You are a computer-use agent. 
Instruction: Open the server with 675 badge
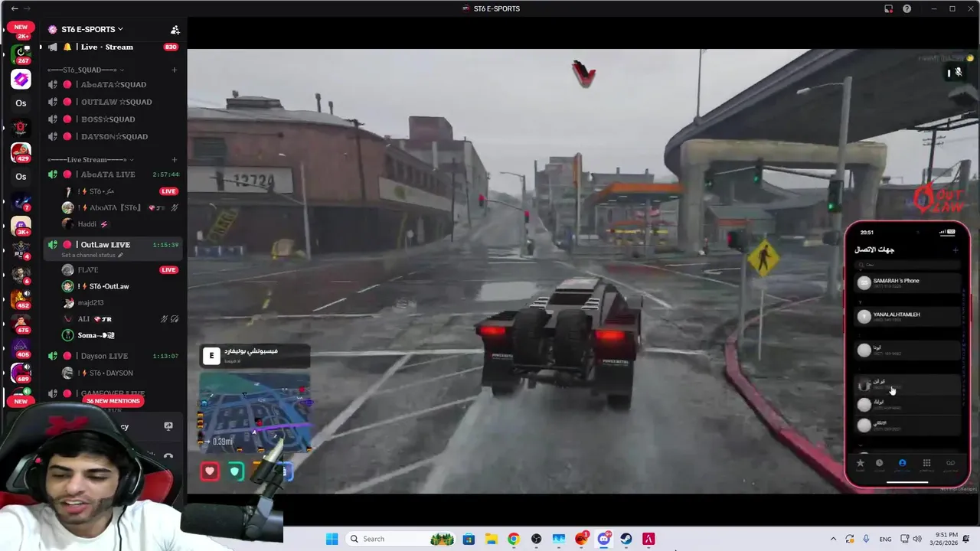21,324
